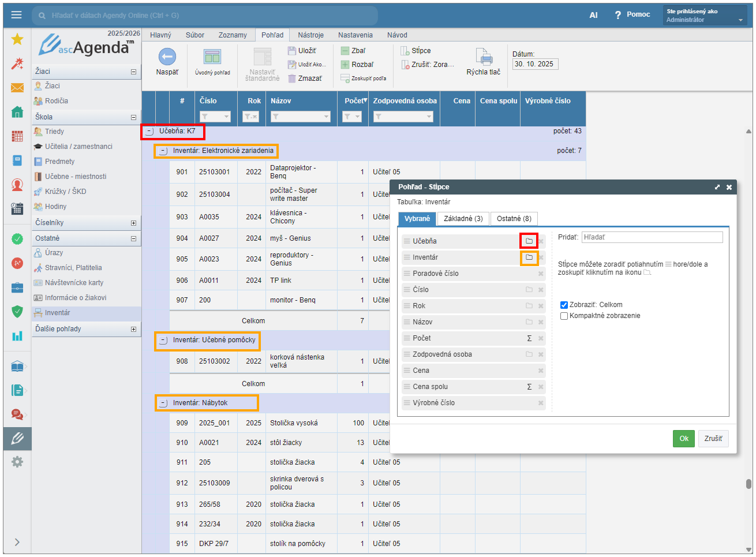
Task: Remove the Poradové číslo column with X
Action: click(x=541, y=274)
